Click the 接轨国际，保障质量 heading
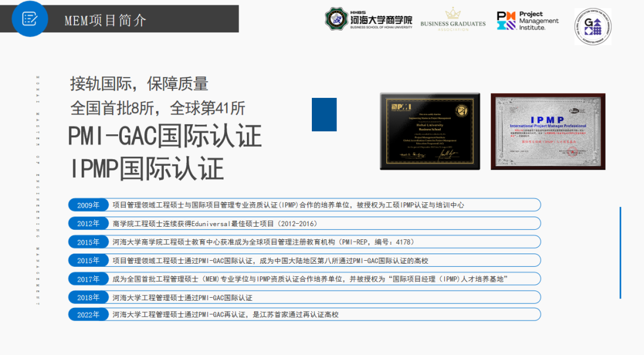This screenshot has height=355, width=644. pos(139,84)
